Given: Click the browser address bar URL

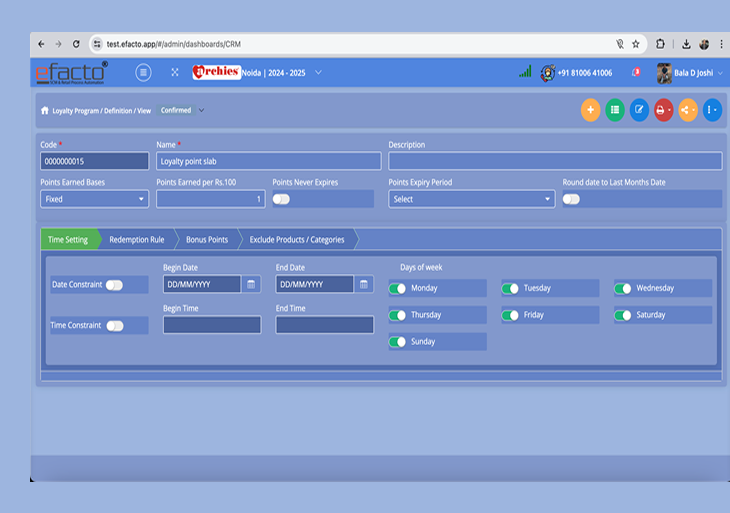Looking at the screenshot, I should tap(174, 44).
